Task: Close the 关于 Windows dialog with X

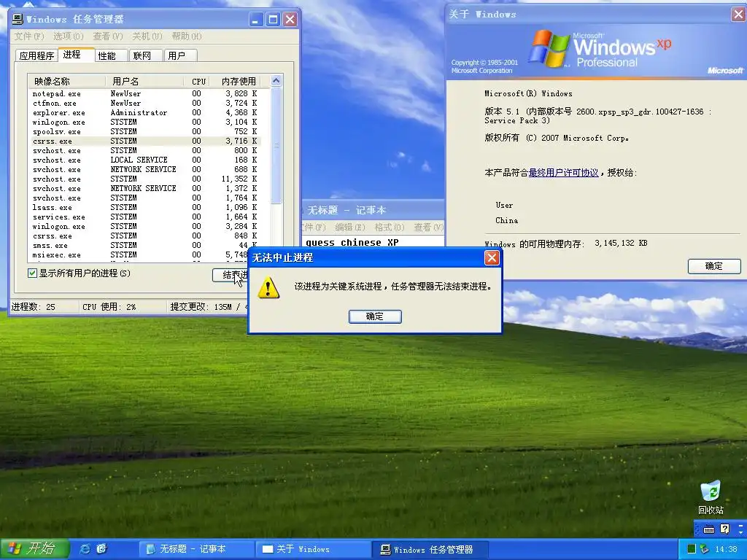Action: point(738,15)
